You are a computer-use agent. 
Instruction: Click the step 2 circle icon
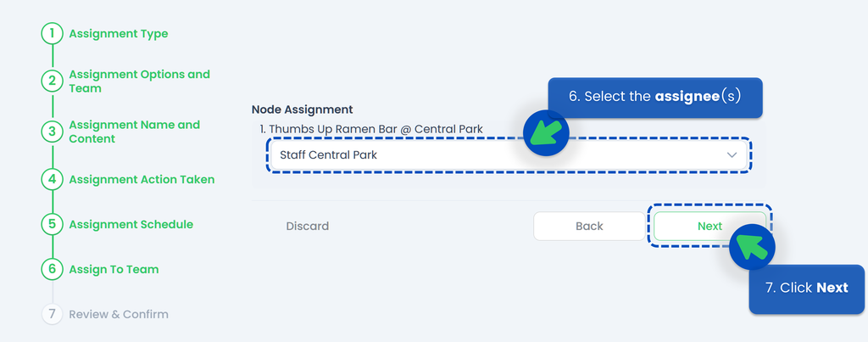[52, 81]
